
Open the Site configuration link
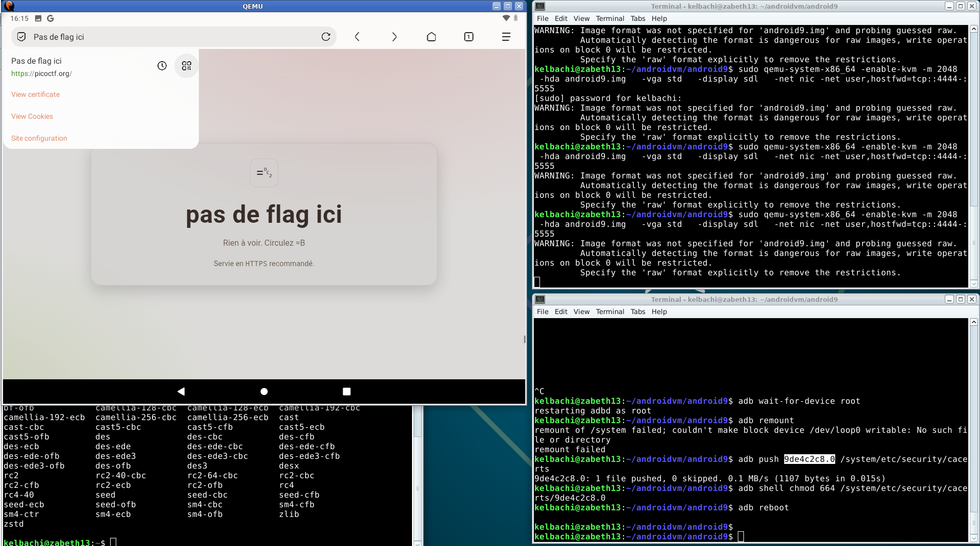coord(39,138)
